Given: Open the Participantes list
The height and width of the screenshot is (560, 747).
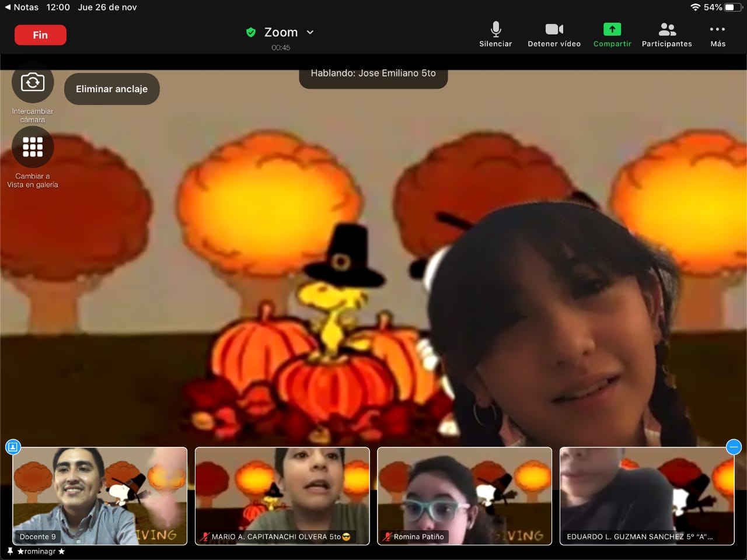Looking at the screenshot, I should coord(667,34).
